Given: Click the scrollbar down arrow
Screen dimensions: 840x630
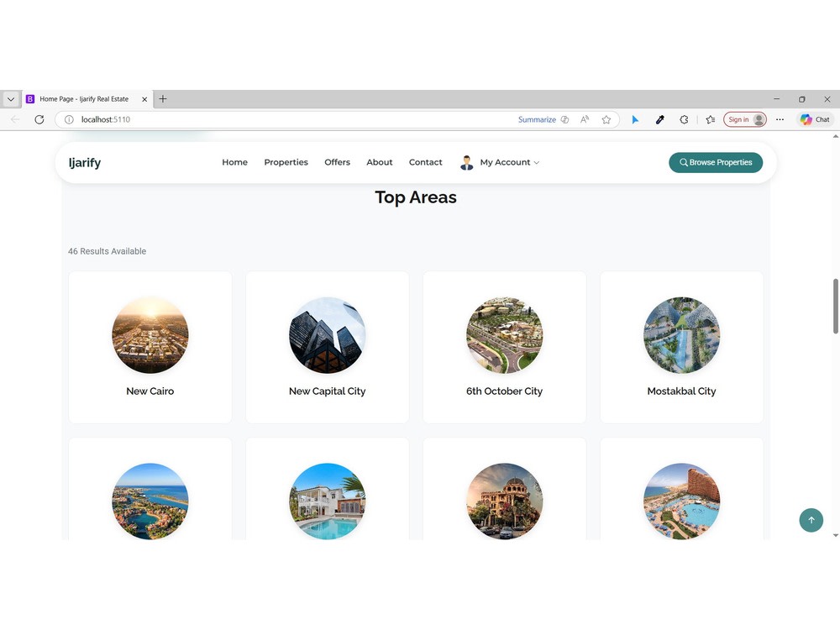Looking at the screenshot, I should (835, 535).
